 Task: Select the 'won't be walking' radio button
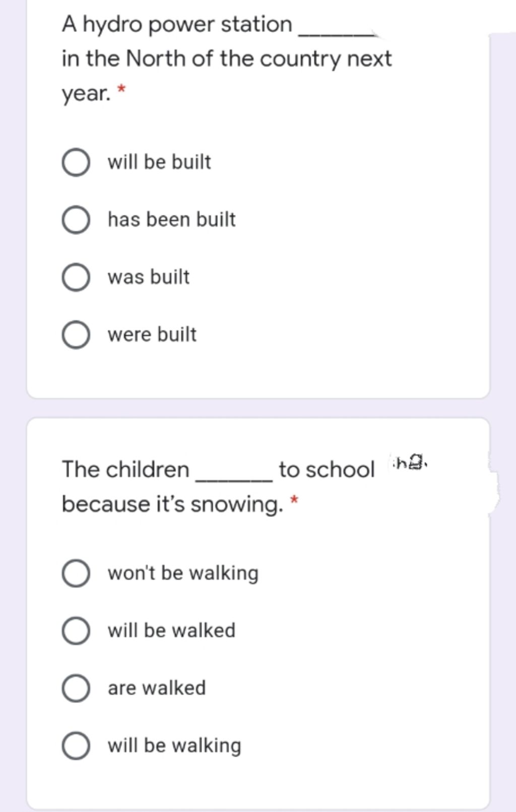click(76, 573)
